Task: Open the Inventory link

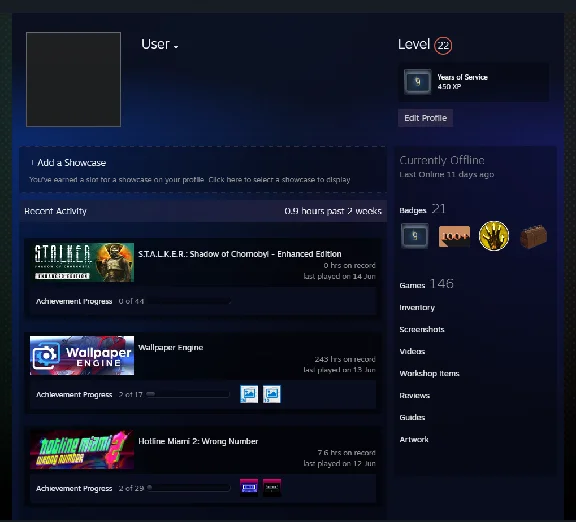Action: click(417, 307)
